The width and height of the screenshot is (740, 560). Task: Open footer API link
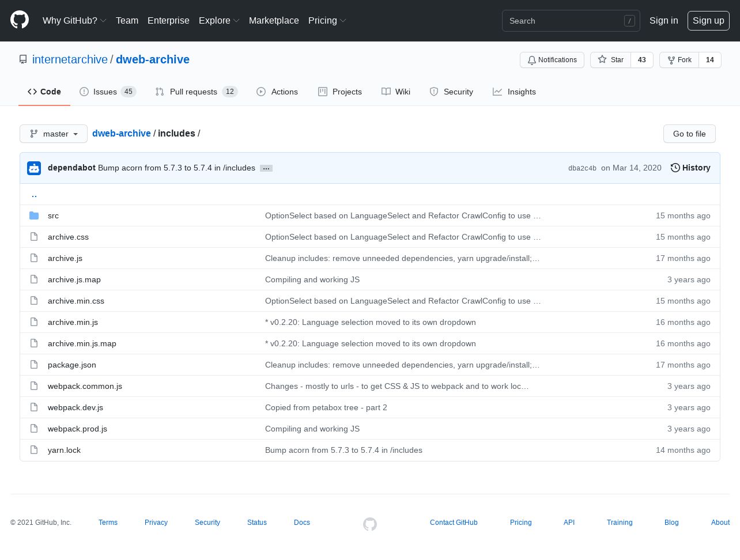click(x=569, y=523)
